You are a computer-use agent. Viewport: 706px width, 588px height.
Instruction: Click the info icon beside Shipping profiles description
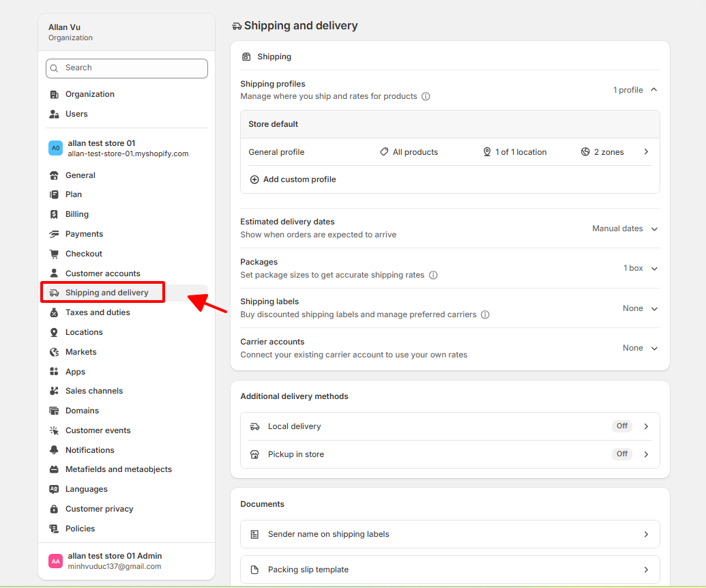[426, 96]
